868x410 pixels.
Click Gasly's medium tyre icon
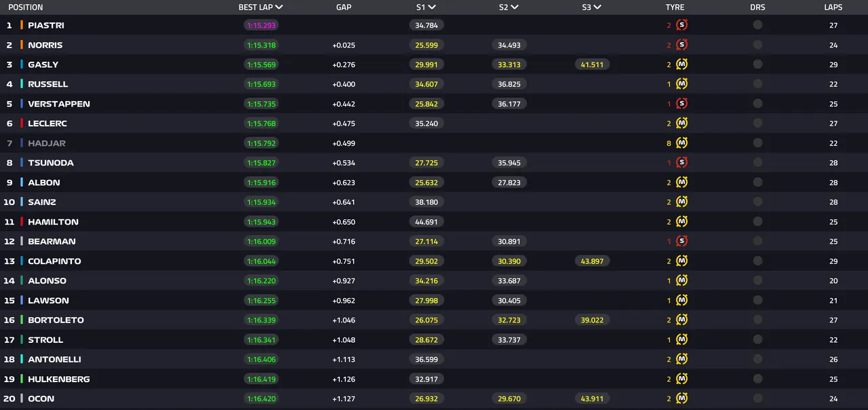tap(682, 64)
